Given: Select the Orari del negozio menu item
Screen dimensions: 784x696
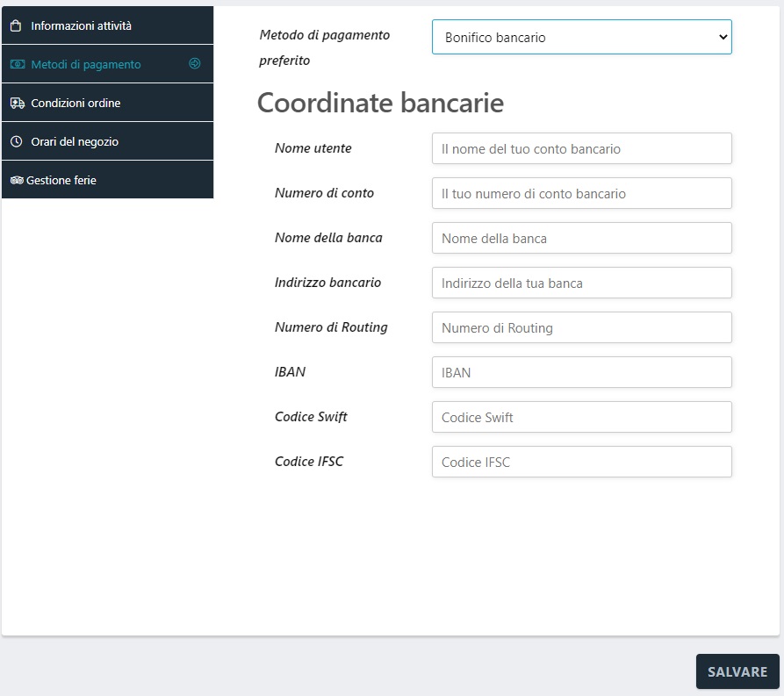Looking at the screenshot, I should 75,142.
